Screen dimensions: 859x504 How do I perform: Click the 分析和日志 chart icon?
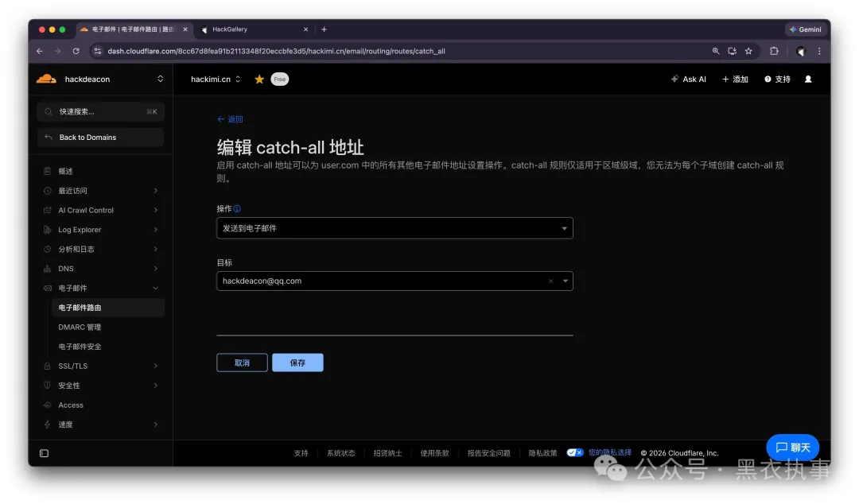[x=47, y=250]
